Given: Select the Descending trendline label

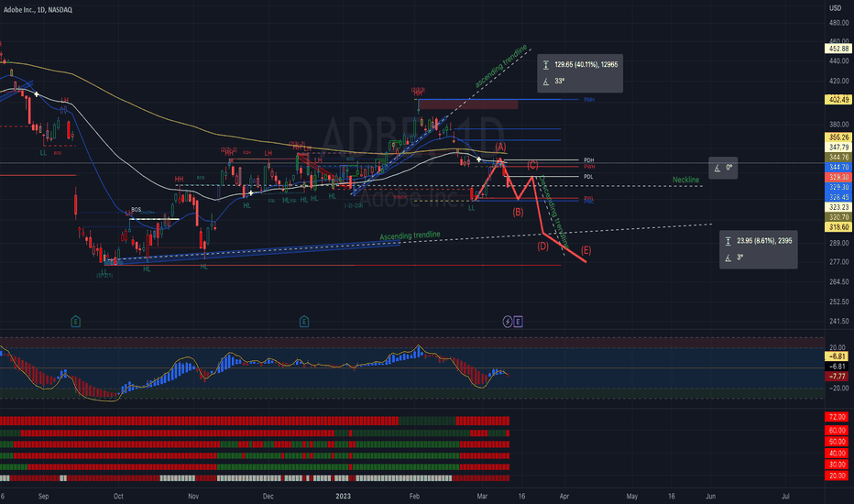Looking at the screenshot, I should point(553,212).
